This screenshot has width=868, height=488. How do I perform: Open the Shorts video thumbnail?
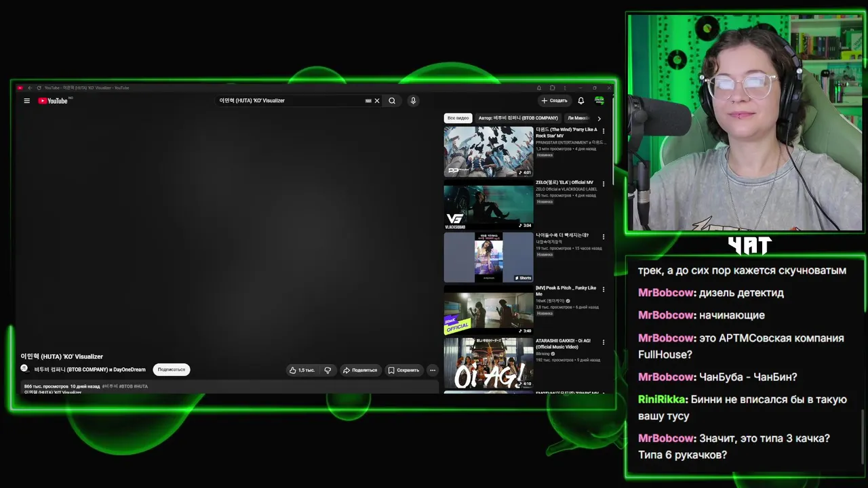pyautogui.click(x=489, y=258)
